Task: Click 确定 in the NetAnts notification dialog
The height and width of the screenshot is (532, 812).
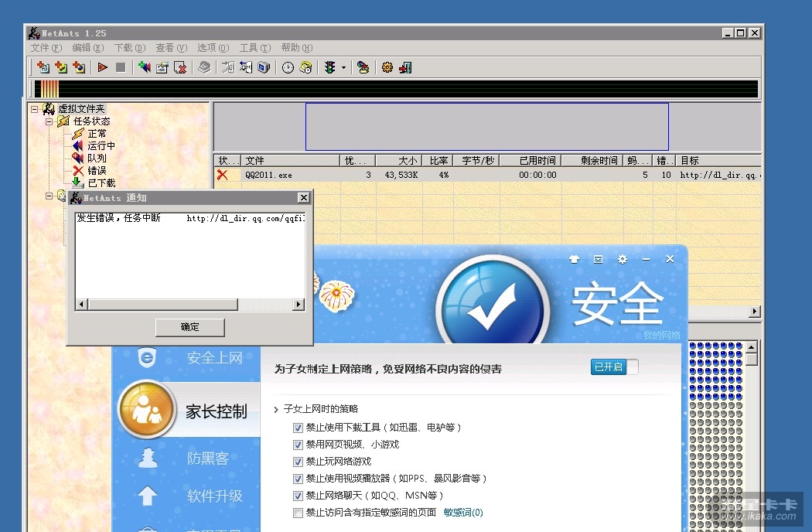Action: (190, 327)
